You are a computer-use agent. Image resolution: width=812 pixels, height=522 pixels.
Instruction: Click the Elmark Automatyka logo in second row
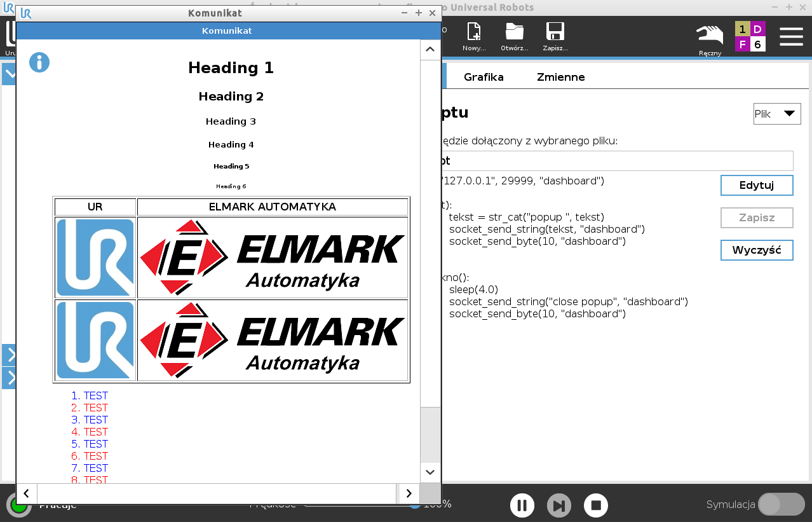pos(273,340)
